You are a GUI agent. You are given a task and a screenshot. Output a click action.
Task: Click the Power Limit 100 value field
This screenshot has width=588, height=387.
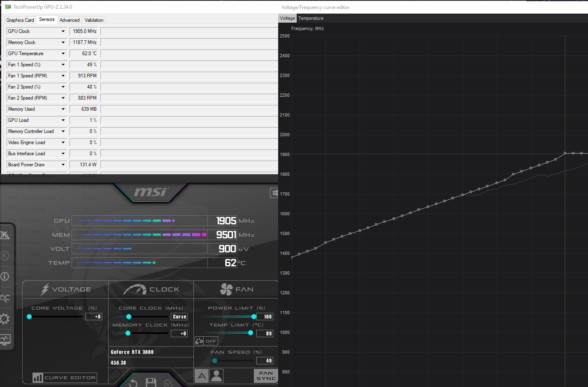265,317
